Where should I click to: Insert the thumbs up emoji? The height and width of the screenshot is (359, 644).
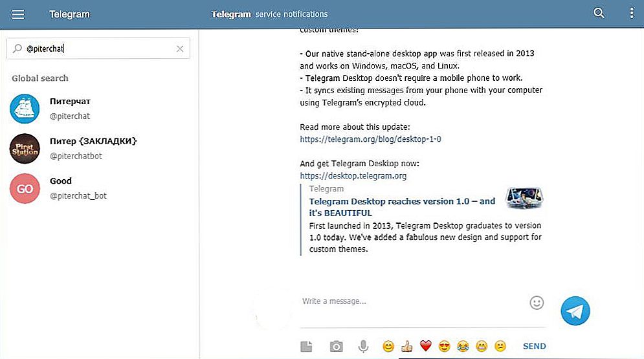pyautogui.click(x=407, y=346)
